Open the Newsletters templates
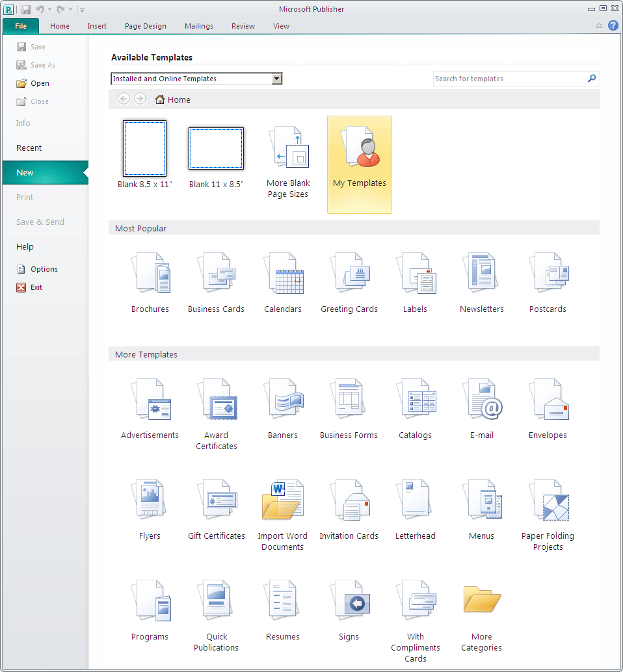This screenshot has height=672, width=623. pos(481,283)
